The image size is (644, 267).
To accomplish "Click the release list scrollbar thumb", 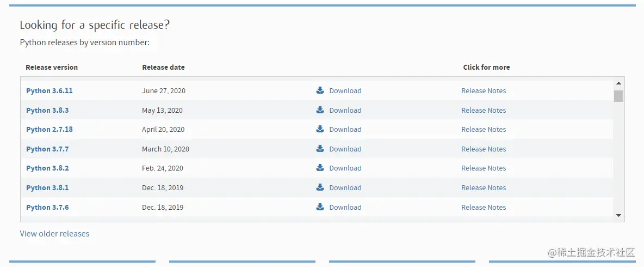I will point(618,96).
